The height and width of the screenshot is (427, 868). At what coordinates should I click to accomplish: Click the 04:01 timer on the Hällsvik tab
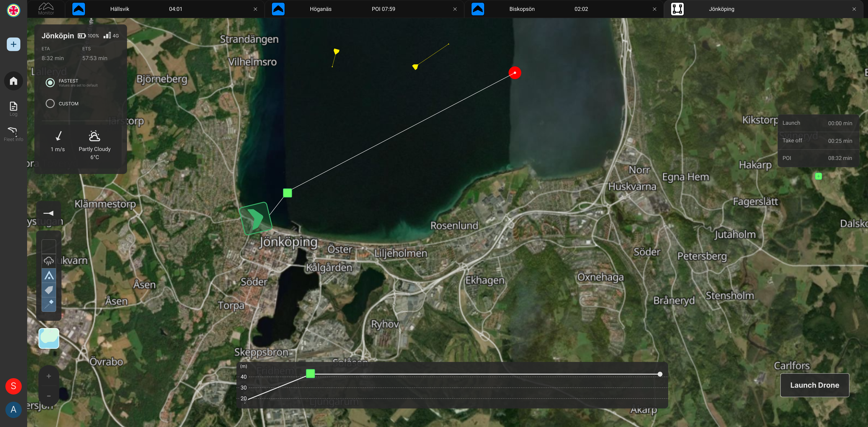pyautogui.click(x=176, y=9)
